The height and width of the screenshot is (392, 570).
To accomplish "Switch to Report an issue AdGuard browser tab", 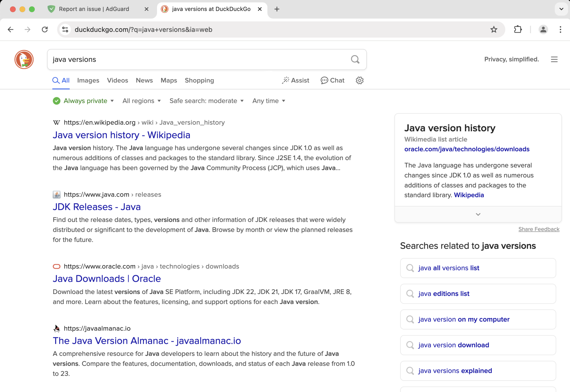I will click(x=98, y=9).
